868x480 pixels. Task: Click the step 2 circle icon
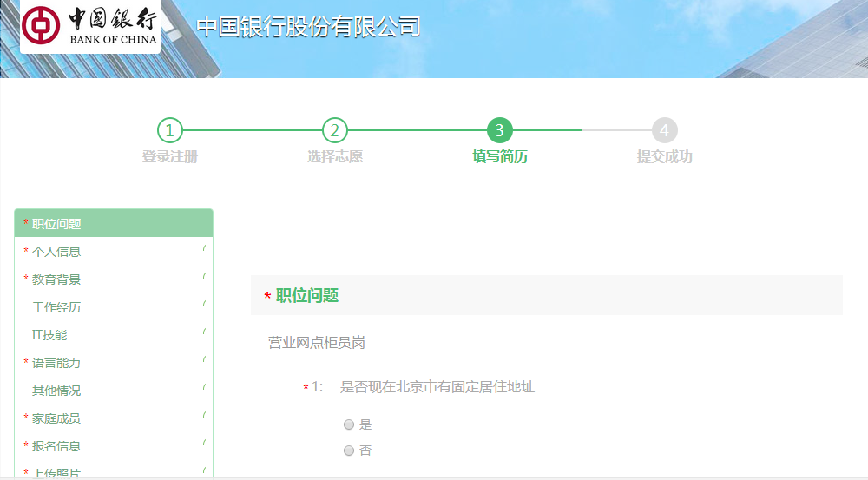point(335,130)
